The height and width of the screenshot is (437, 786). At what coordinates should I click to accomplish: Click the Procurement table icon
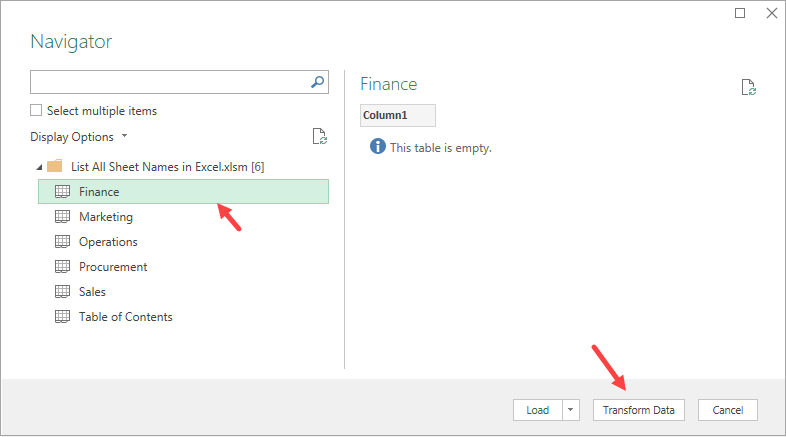click(x=62, y=267)
